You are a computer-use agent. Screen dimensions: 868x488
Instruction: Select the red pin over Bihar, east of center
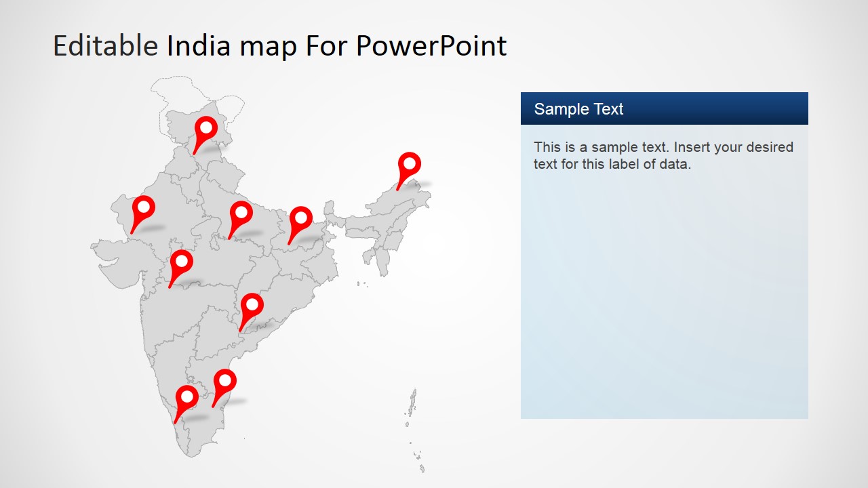point(300,225)
